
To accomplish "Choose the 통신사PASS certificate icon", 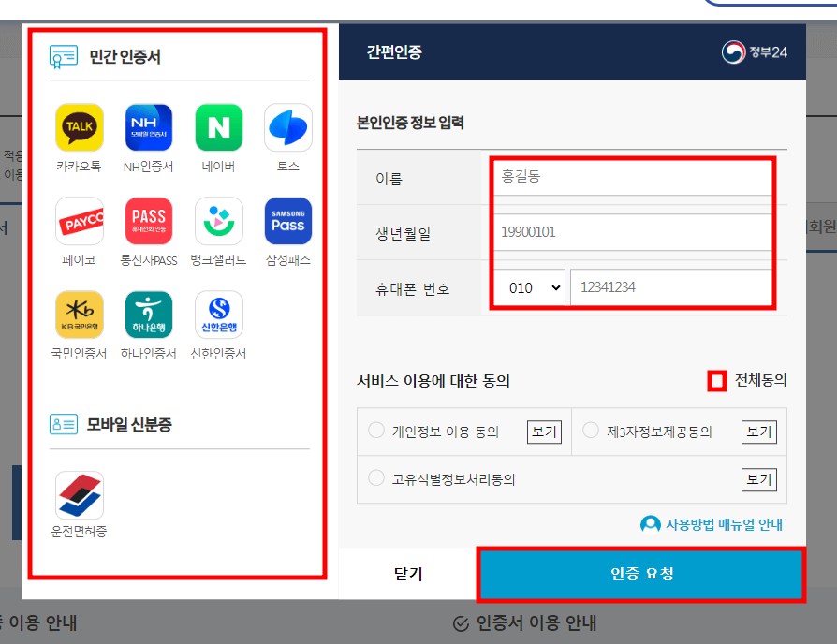I will pos(148,219).
